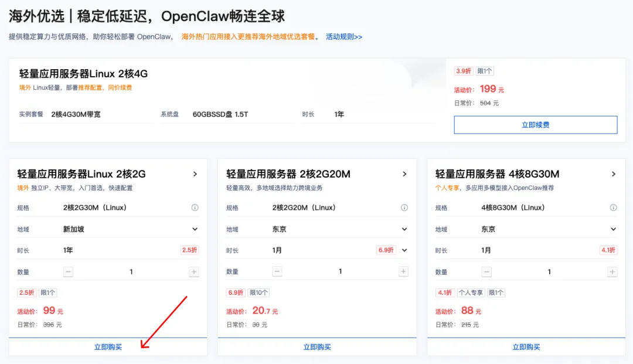Click 立即购买 under 2核2G20M card
633x364 pixels.
[317, 346]
